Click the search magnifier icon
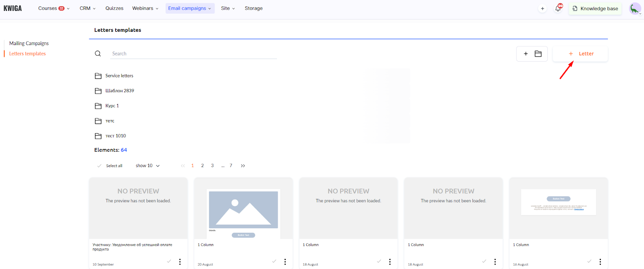644x269 pixels. click(x=98, y=54)
